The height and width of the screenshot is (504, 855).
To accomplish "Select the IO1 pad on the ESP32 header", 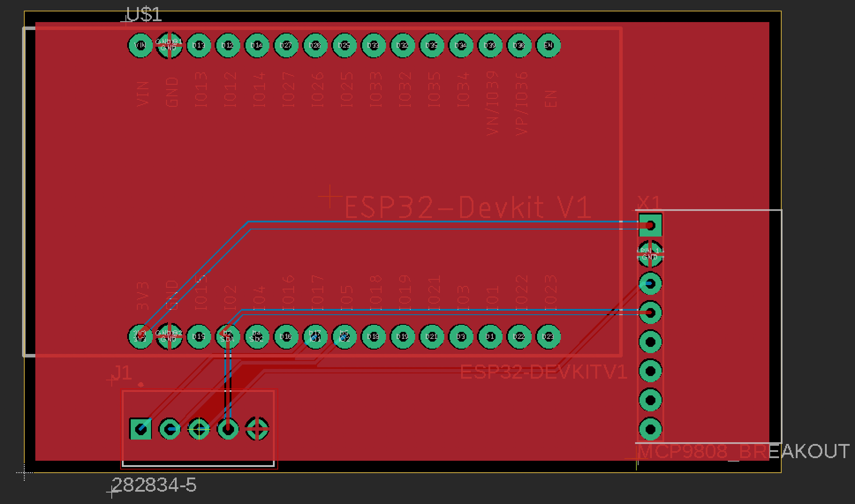I will click(490, 337).
